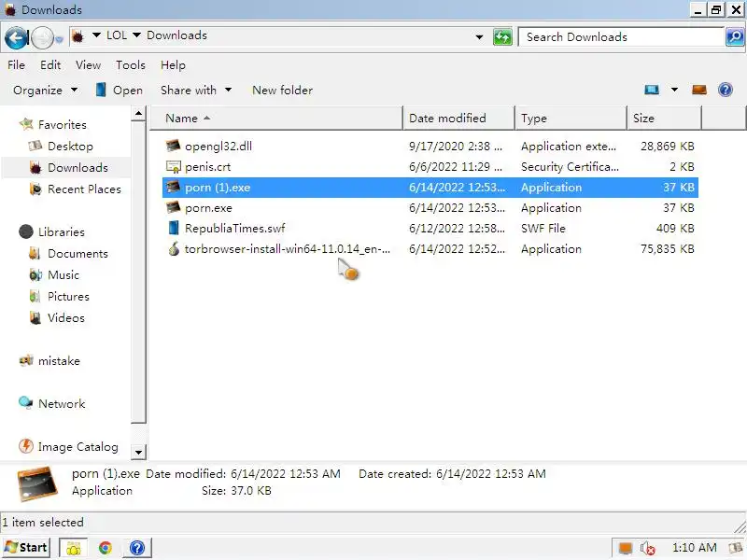Image resolution: width=747 pixels, height=560 pixels.
Task: Select the RepubliaTimes.swf file name
Action: (x=235, y=229)
